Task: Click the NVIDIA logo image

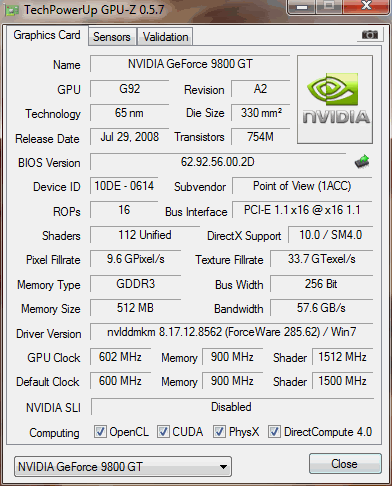Action: (x=335, y=100)
